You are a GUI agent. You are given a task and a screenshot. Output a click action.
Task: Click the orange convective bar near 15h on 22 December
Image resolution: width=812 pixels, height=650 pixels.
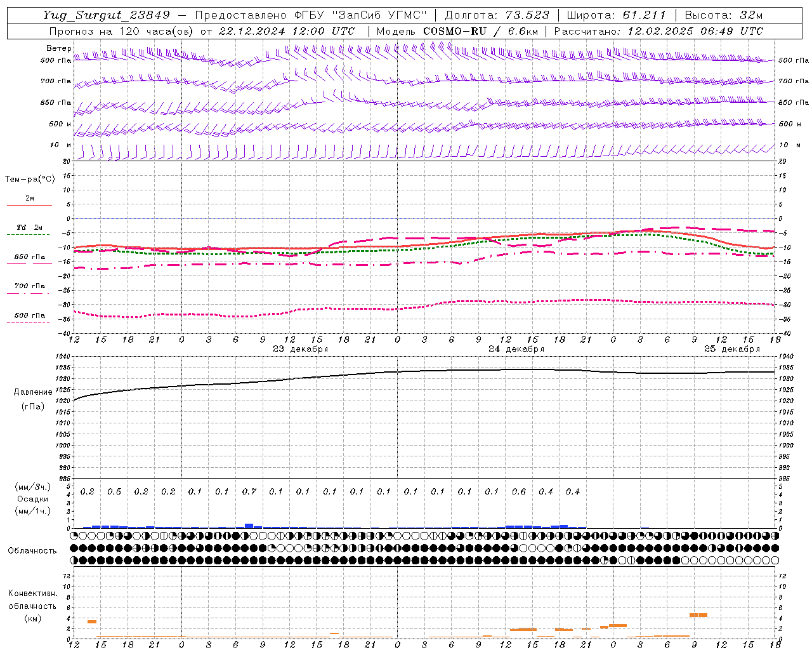coord(92,621)
